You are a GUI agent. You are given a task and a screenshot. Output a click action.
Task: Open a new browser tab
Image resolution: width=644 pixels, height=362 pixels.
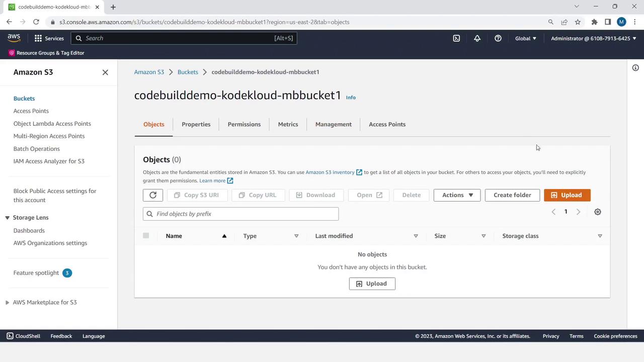(113, 7)
